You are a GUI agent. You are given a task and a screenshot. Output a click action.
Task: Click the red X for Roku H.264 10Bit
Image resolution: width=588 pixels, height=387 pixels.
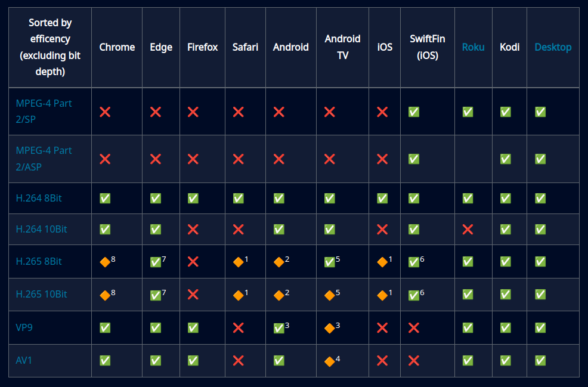[x=468, y=230]
